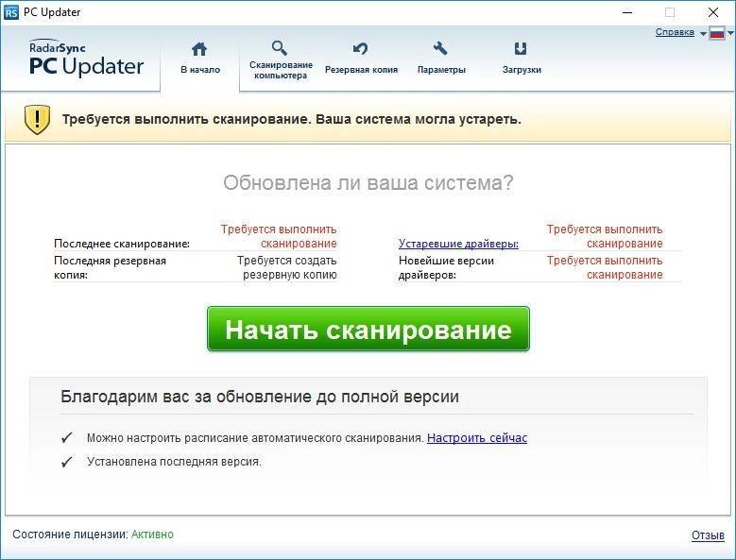Click Требуется создать резервную копию text
This screenshot has width=736, height=560.
287,267
